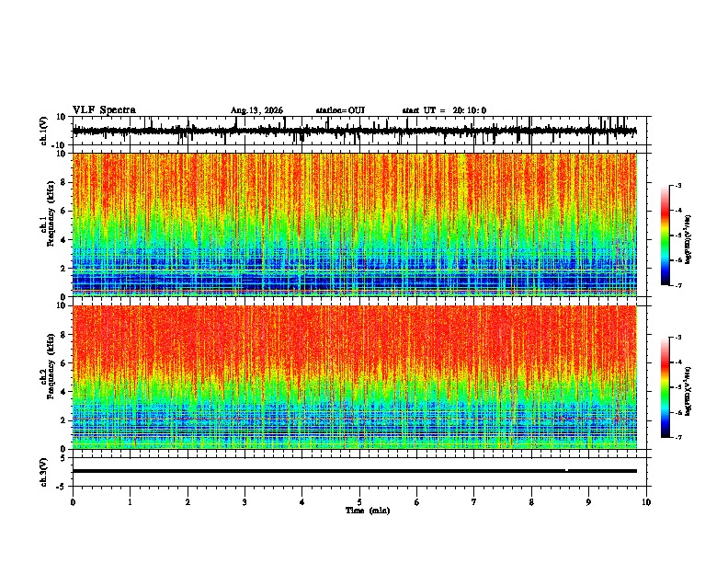Click time axis tick label '2'

point(188,502)
